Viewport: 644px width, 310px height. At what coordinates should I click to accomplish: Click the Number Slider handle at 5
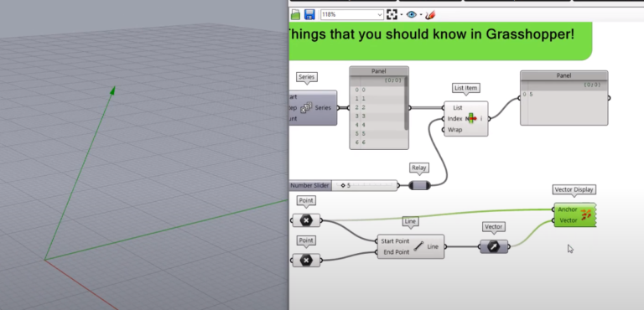tap(343, 186)
